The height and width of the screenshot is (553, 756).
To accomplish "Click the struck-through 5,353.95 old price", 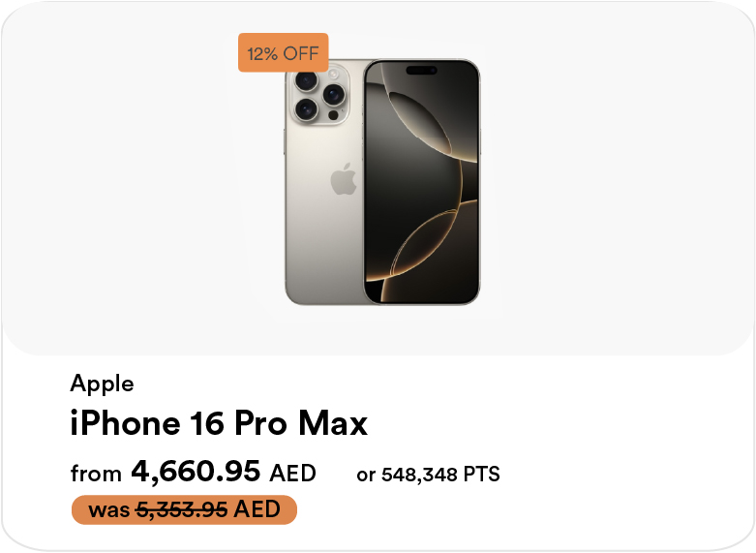I will pyautogui.click(x=183, y=509).
